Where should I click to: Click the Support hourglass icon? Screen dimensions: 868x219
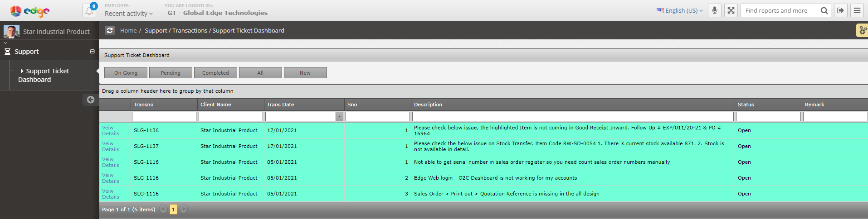tap(7, 52)
